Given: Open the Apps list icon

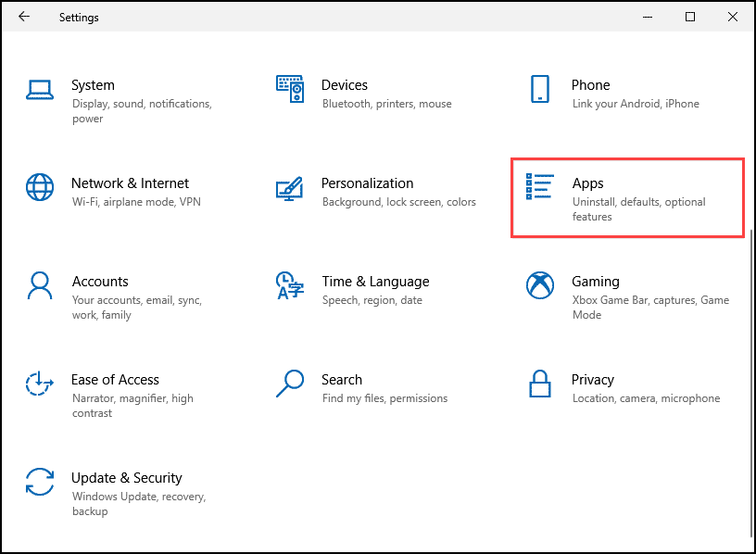Looking at the screenshot, I should (539, 186).
